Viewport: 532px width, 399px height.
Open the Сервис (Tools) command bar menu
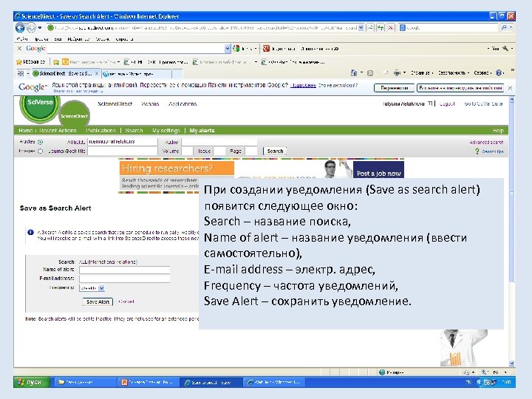pos(482,72)
